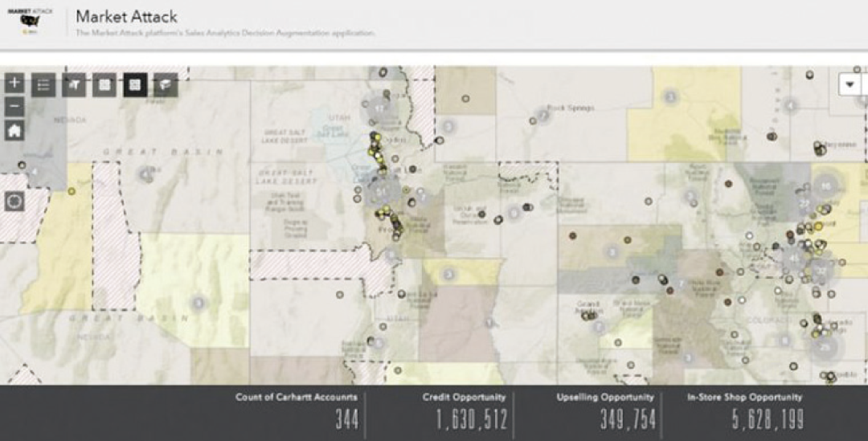
Task: Click the highlighted dark grid widget
Action: 135,85
